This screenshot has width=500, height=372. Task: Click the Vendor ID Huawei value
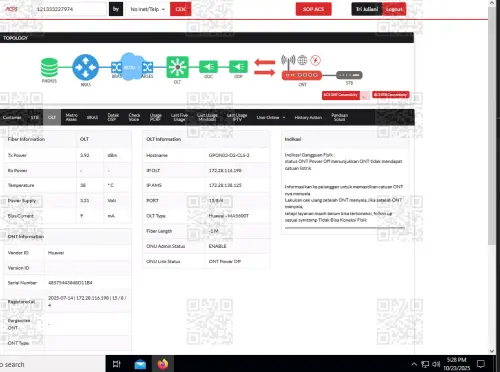[56, 253]
